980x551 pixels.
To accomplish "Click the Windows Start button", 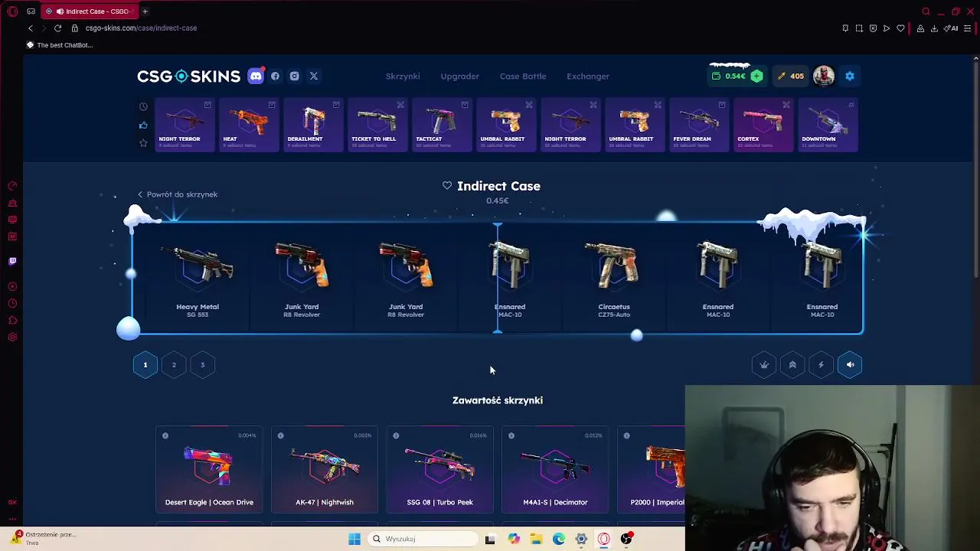I will point(354,539).
